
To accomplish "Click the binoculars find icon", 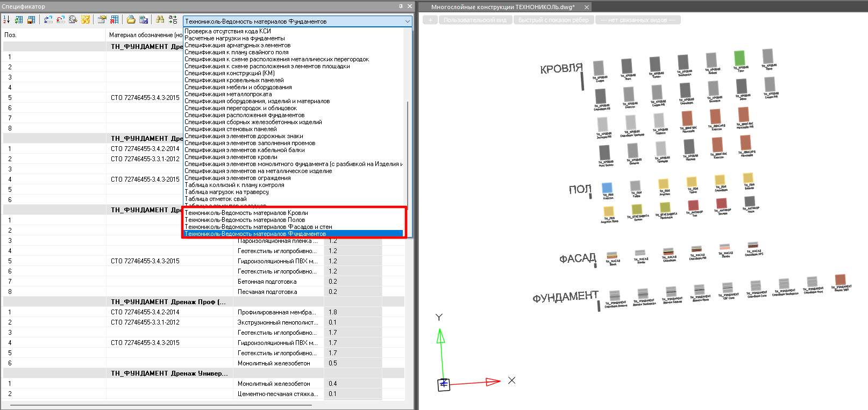I will (x=160, y=20).
